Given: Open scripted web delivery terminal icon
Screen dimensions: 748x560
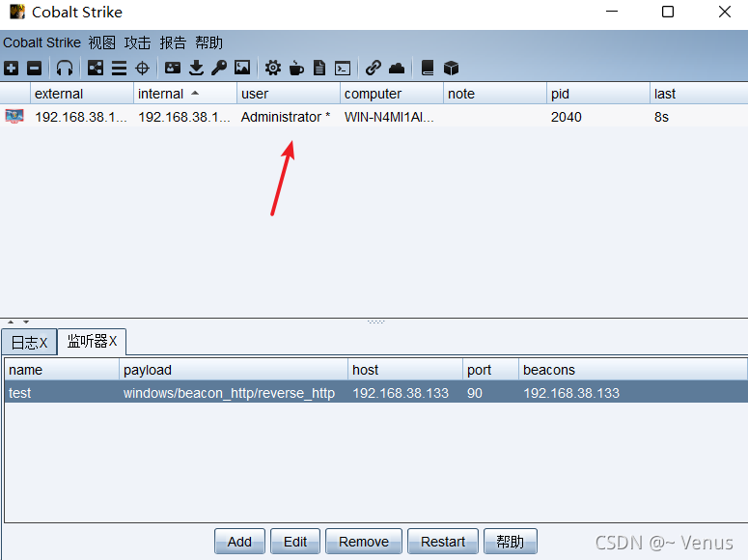Looking at the screenshot, I should tap(343, 69).
